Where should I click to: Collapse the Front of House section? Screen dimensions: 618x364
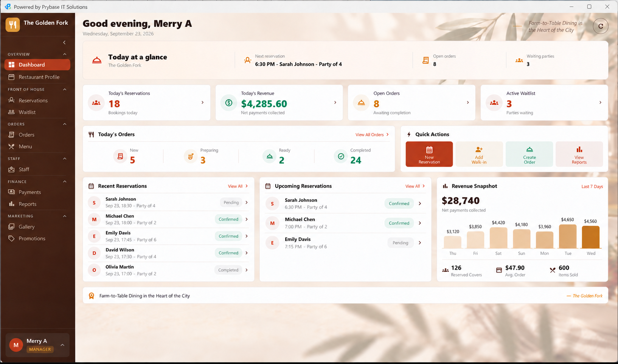click(65, 89)
